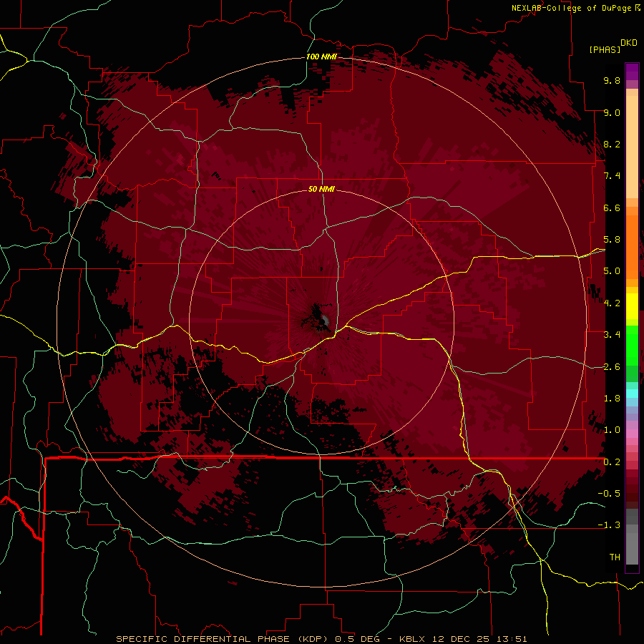Image resolution: width=644 pixels, height=644 pixels.
Task: Select the 9.0 legend value
Action: point(612,112)
